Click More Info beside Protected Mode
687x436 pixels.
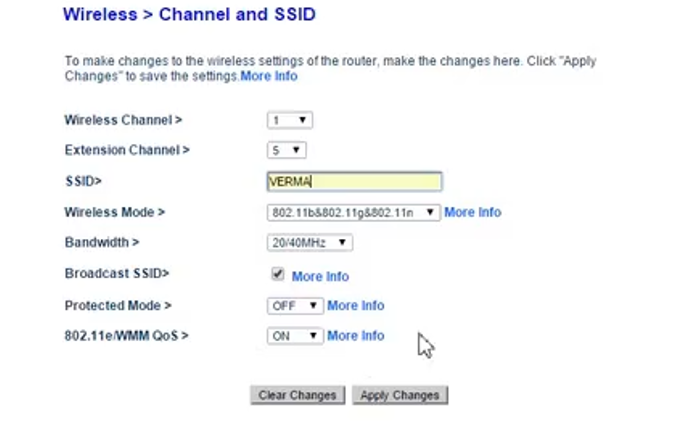(x=355, y=306)
